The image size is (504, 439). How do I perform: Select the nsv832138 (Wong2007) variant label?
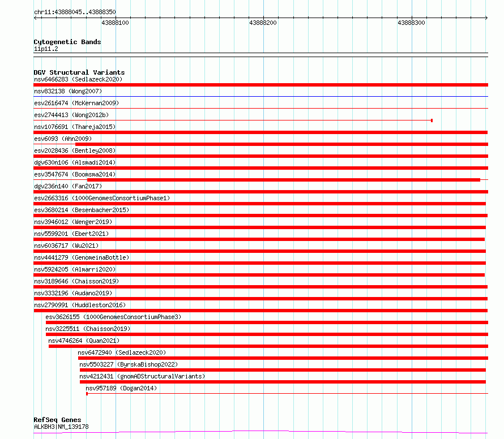(x=68, y=91)
